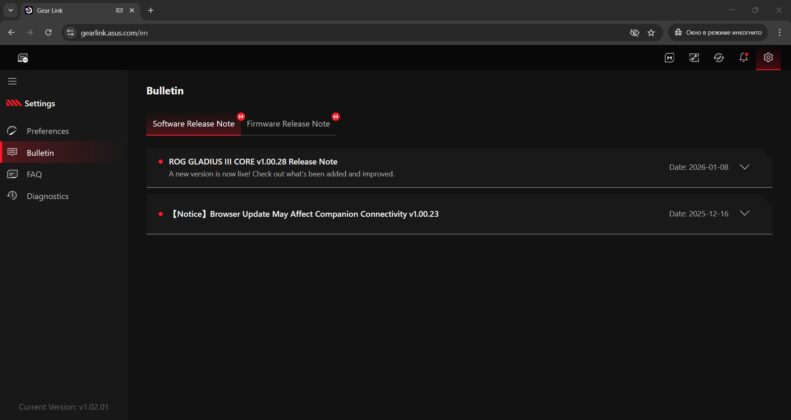791x420 pixels.
Task: Bookmark this page with the star icon
Action: point(651,33)
